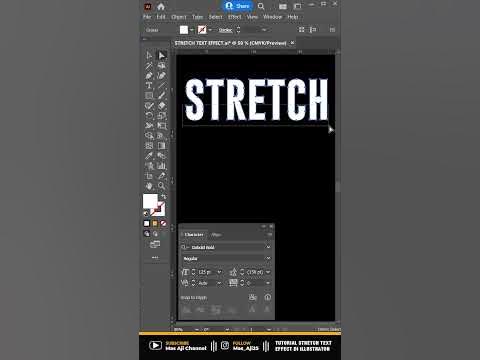The width and height of the screenshot is (480, 360).
Task: Click the Share button
Action: [238, 6]
